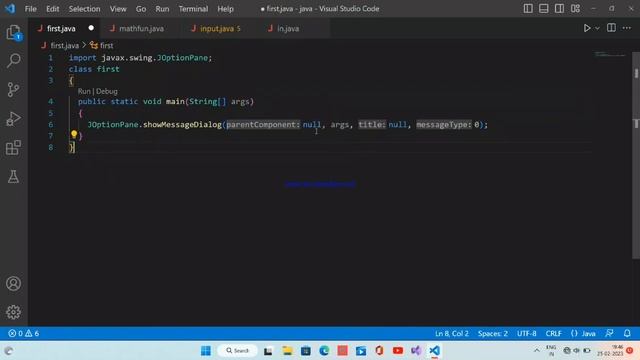Open the File menu

31,9
